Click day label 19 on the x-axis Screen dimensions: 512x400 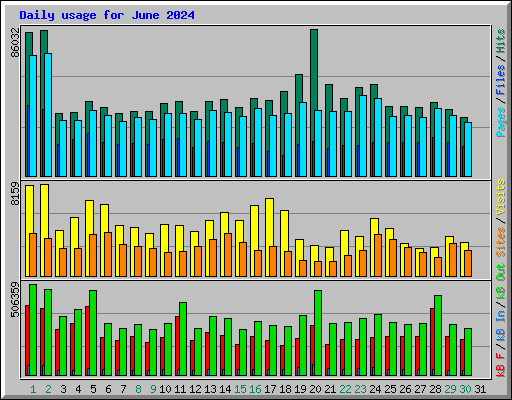coord(300,389)
